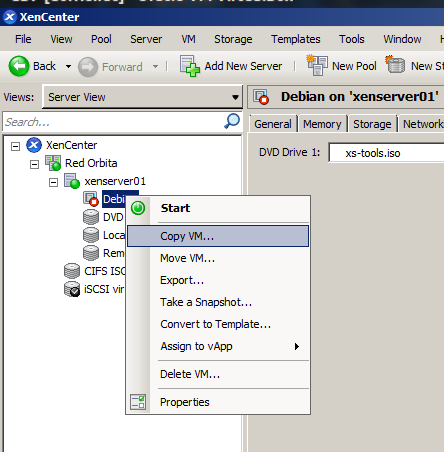The height and width of the screenshot is (452, 444).
Task: Choose Copy VM... in context menu
Action: coord(218,236)
